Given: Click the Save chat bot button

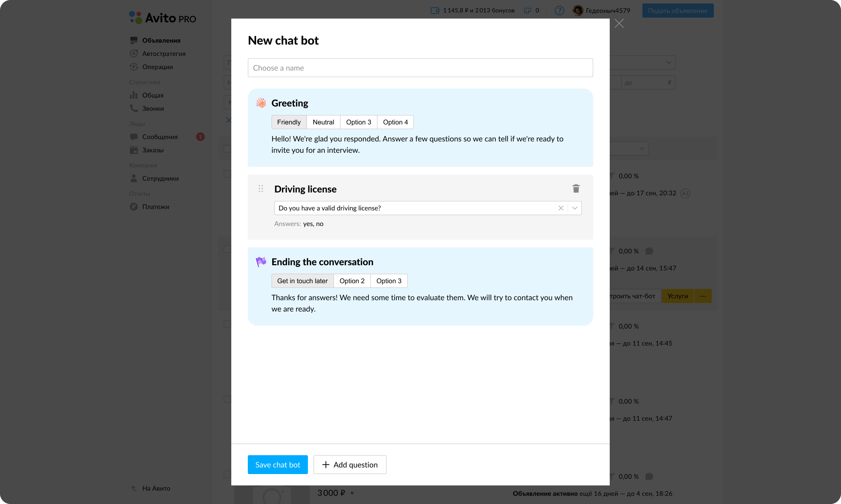Looking at the screenshot, I should click(x=277, y=464).
